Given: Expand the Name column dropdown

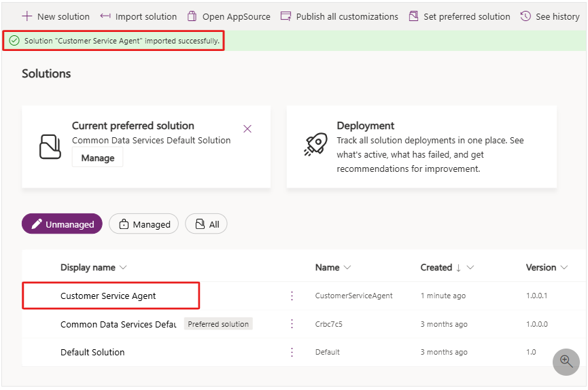Looking at the screenshot, I should pos(347,268).
